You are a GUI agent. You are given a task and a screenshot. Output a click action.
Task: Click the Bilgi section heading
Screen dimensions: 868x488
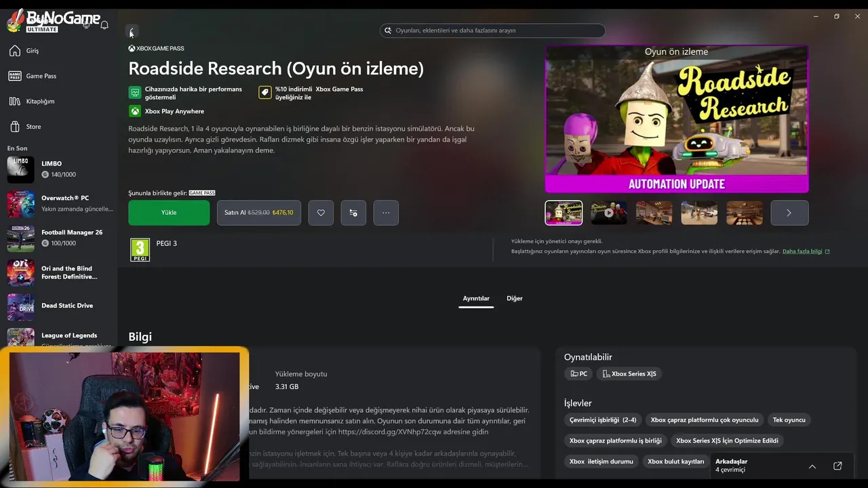coord(140,337)
